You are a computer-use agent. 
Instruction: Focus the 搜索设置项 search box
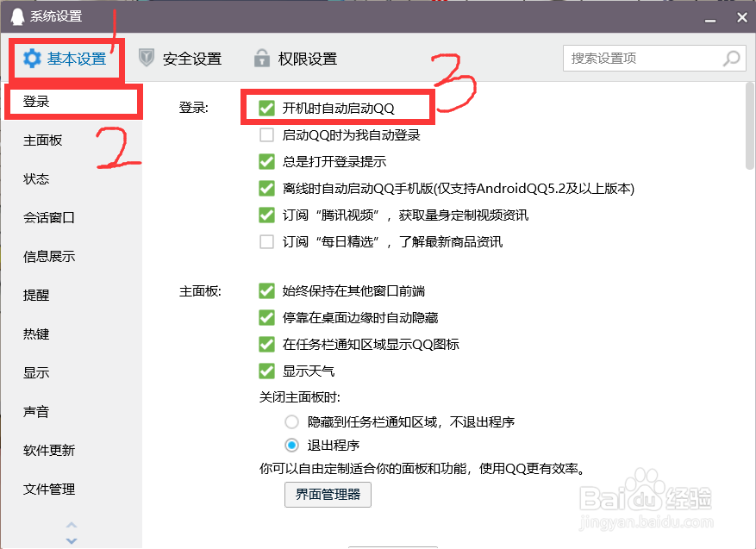click(654, 59)
